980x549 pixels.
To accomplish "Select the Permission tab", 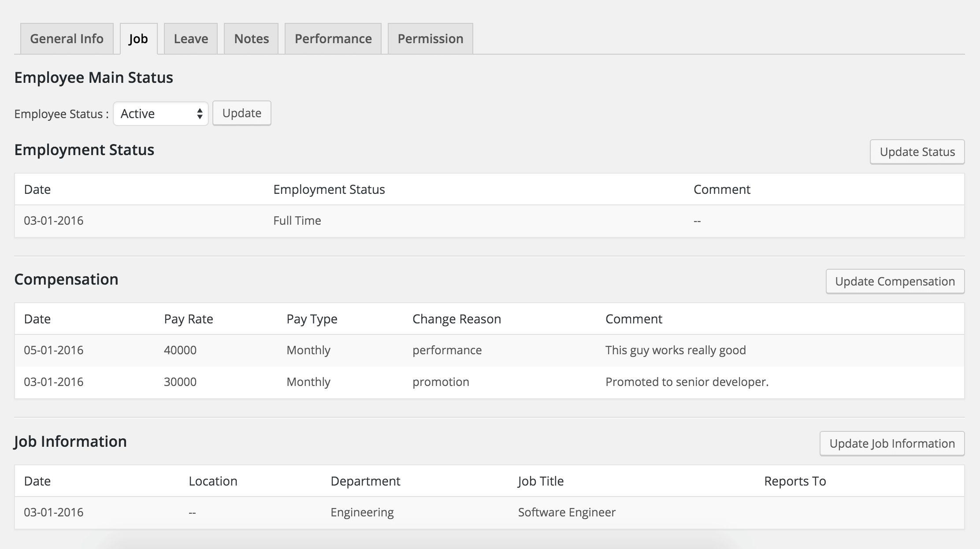I will pos(430,39).
